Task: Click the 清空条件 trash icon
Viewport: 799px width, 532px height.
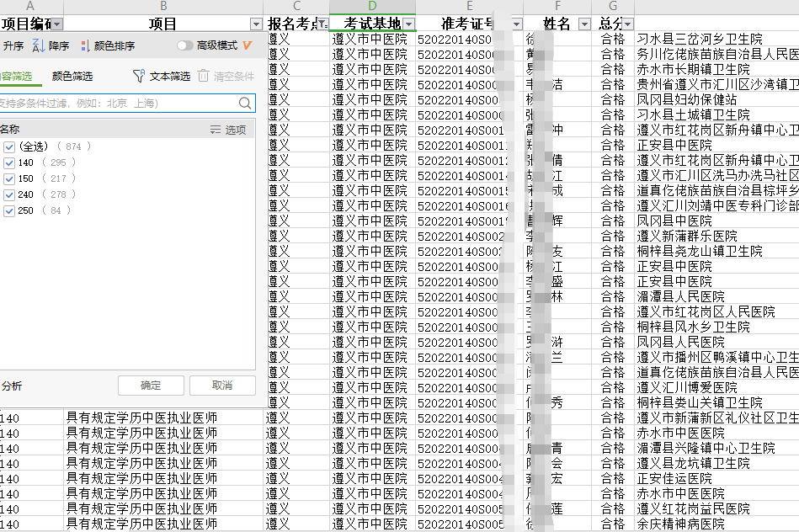Action: pos(204,77)
